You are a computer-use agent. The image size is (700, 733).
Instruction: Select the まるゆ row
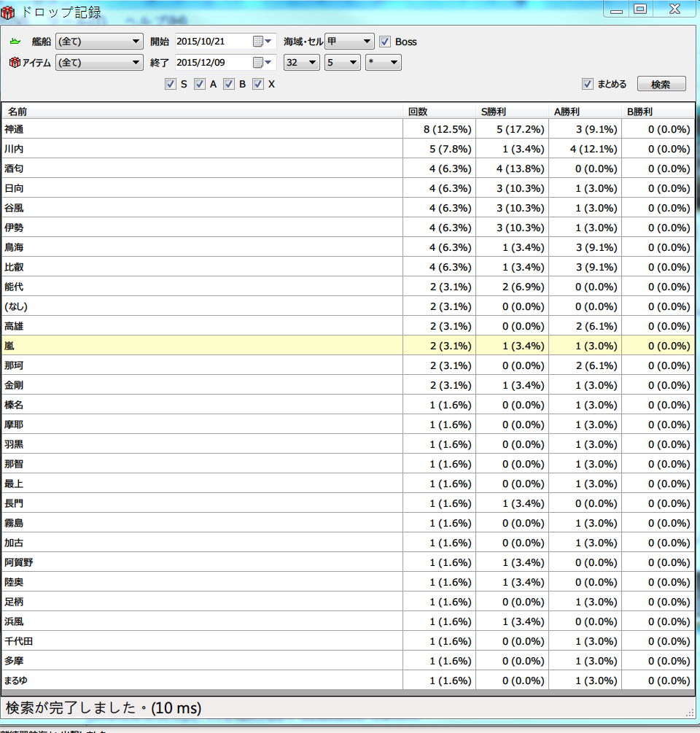tap(348, 680)
